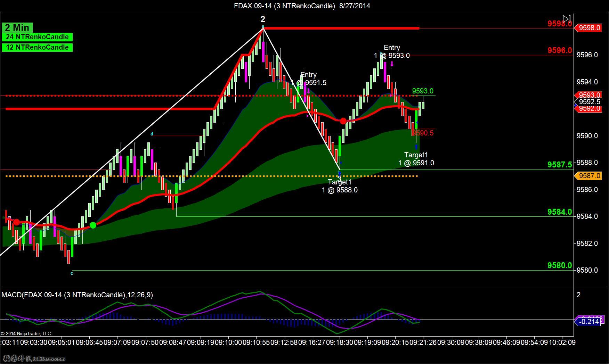Image resolution: width=609 pixels, height=364 pixels.
Task: Click the 10:02:09 time axis label
Action: [562, 342]
